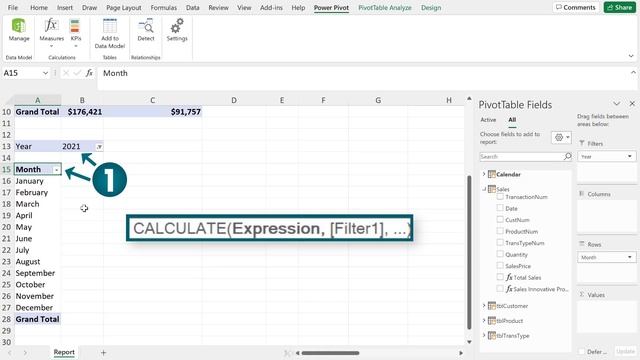640x360 pixels.
Task: Click the horizontal scroll left arrow
Action: coord(298,353)
